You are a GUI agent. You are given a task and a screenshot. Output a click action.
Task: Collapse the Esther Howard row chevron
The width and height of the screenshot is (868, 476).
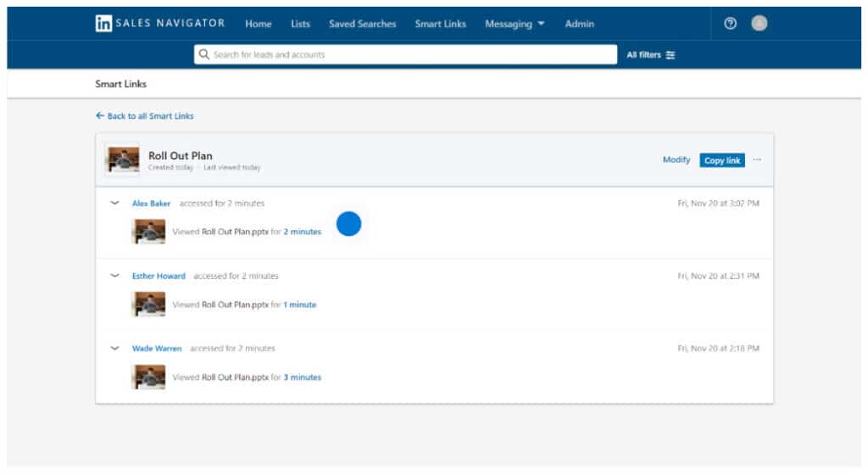[x=114, y=276]
